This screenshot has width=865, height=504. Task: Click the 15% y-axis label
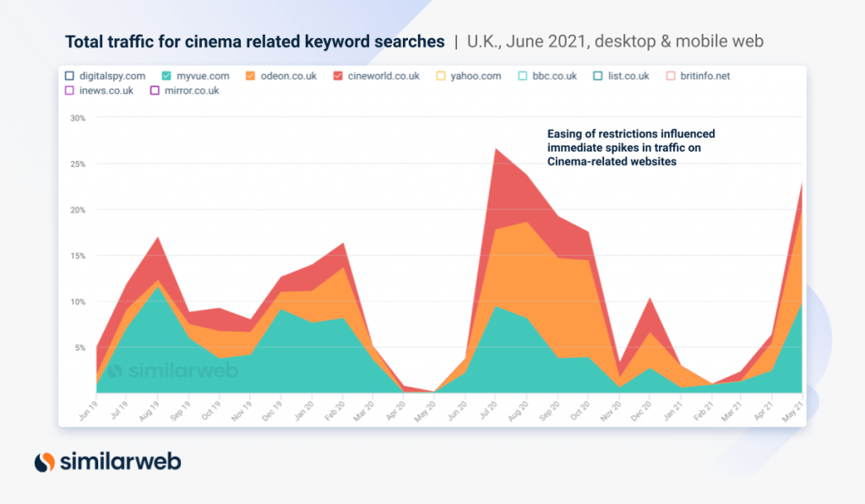pyautogui.click(x=78, y=256)
